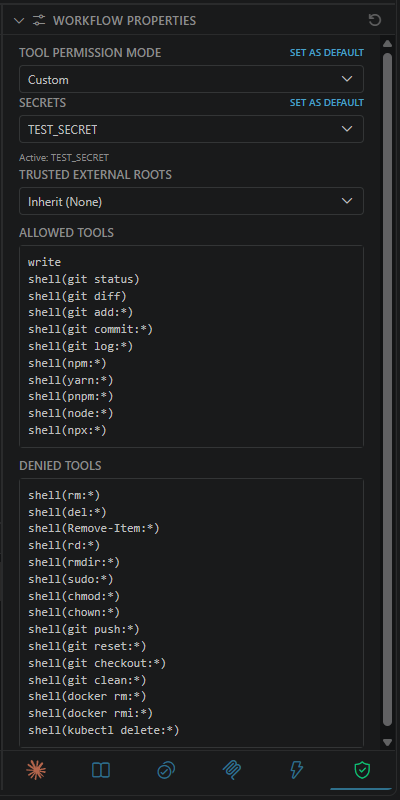The image size is (400, 800).
Task: Click the scrollbar down arrow
Action: (387, 742)
